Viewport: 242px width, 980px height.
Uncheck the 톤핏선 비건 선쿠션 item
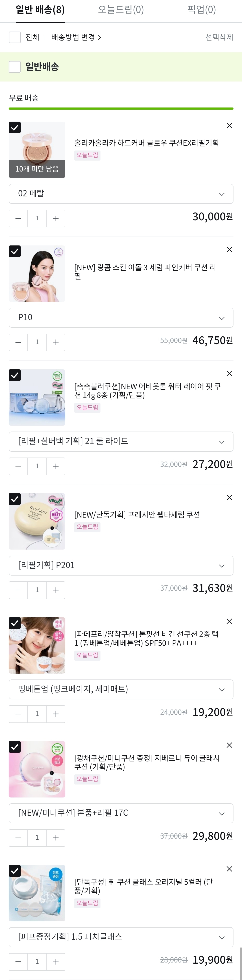(15, 623)
